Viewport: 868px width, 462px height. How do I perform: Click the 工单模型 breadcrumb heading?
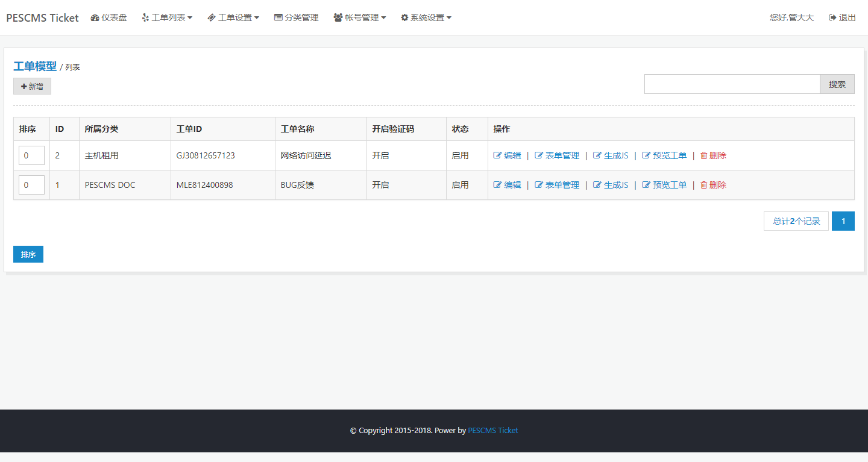[35, 66]
